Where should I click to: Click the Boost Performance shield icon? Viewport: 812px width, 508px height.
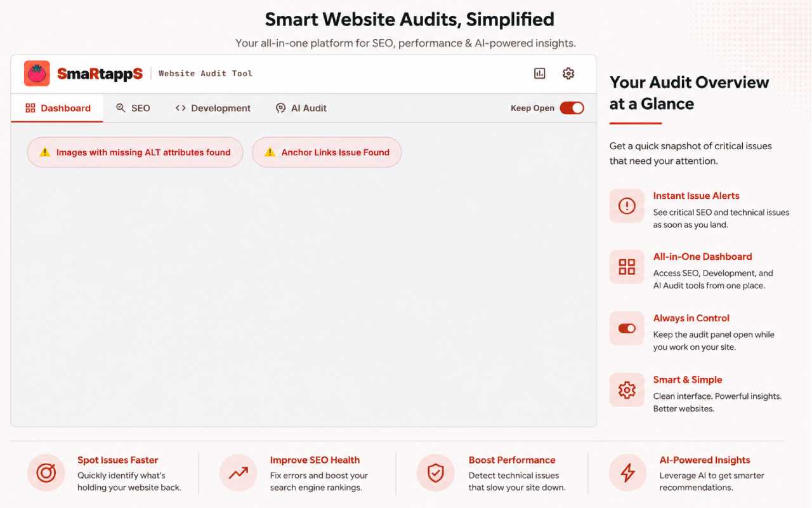436,472
